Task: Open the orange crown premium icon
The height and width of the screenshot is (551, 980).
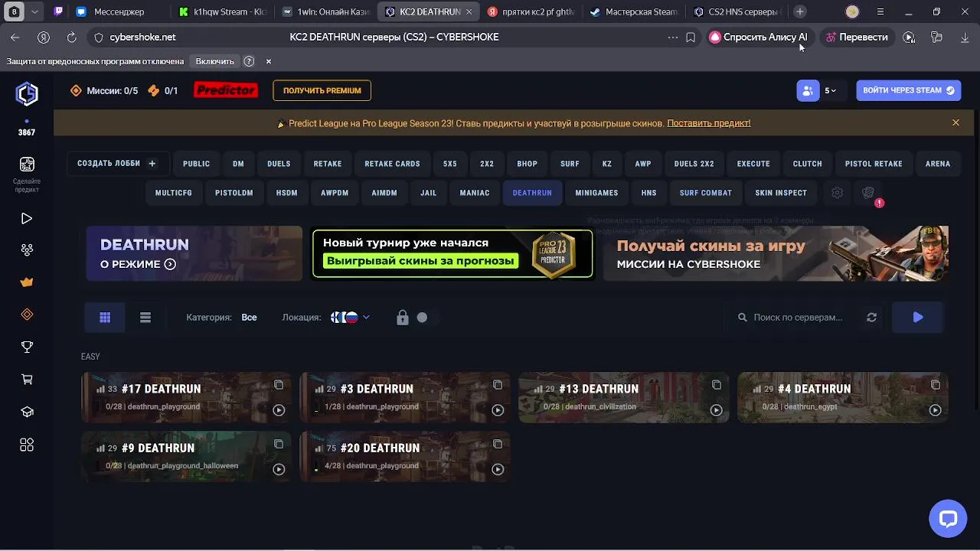Action: click(27, 282)
